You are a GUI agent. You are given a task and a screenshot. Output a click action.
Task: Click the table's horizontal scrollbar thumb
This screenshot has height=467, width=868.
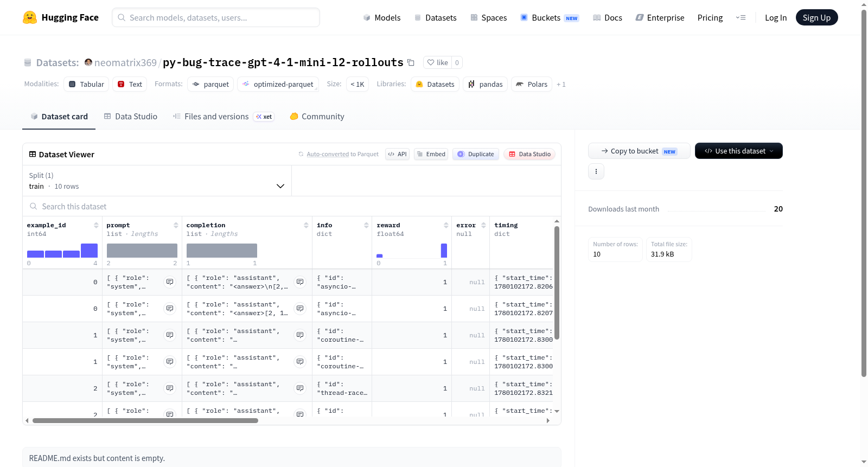(x=145, y=420)
